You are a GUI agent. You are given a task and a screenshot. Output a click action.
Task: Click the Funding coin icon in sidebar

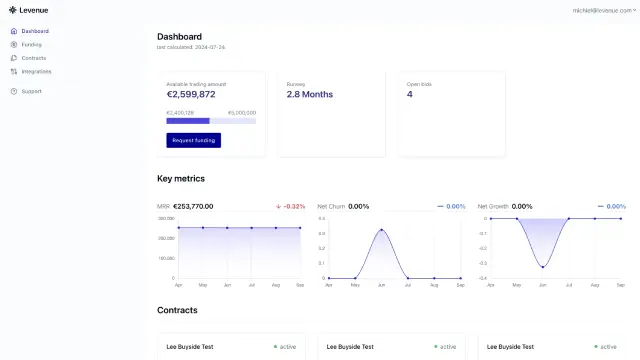click(x=14, y=44)
